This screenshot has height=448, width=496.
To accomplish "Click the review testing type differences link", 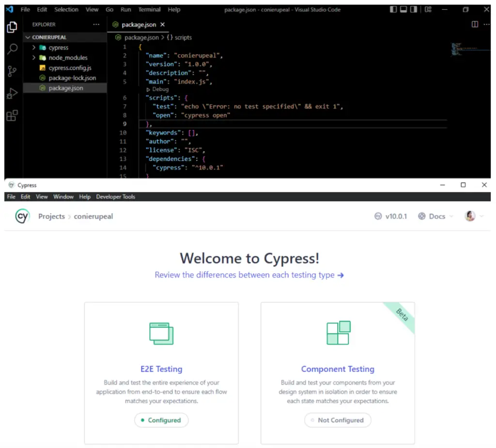I will point(249,275).
